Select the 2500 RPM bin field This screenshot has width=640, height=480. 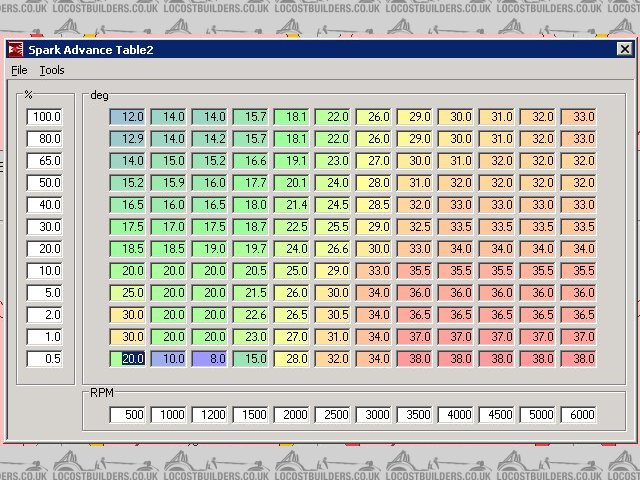(x=332, y=414)
